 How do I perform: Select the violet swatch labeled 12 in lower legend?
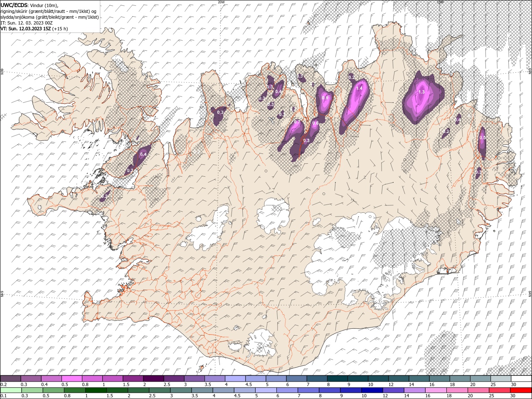coord(393,390)
